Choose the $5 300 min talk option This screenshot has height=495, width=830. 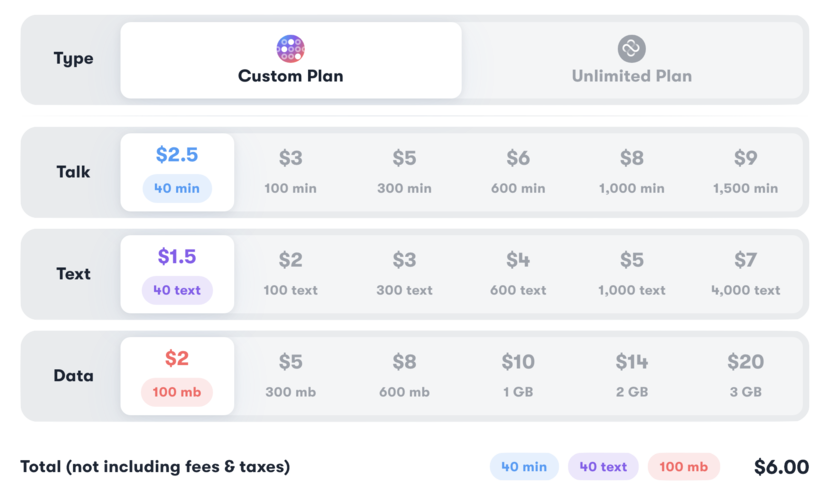pyautogui.click(x=404, y=171)
